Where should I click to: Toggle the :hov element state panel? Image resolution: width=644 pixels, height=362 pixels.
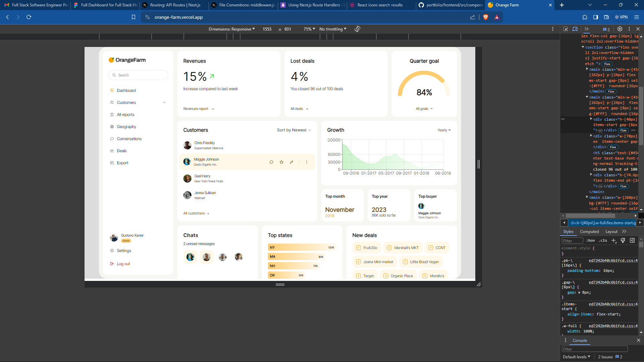[x=591, y=240]
